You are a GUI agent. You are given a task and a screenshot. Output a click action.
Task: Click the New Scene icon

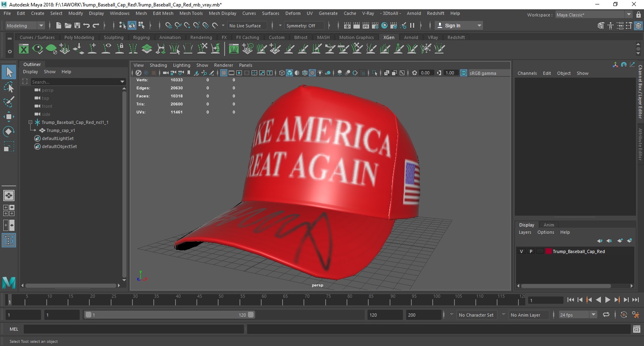[59, 25]
